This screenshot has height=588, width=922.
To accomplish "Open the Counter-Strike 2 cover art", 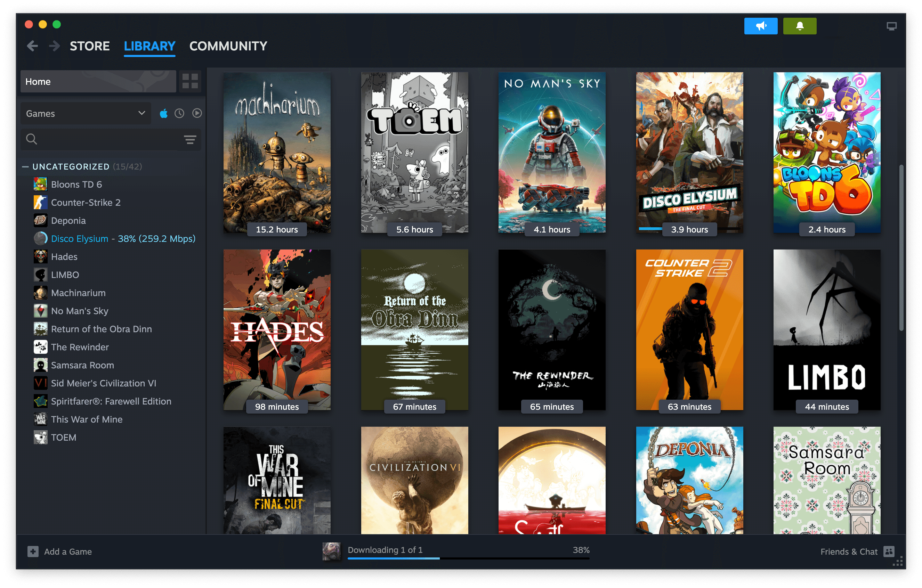I will [x=689, y=329].
